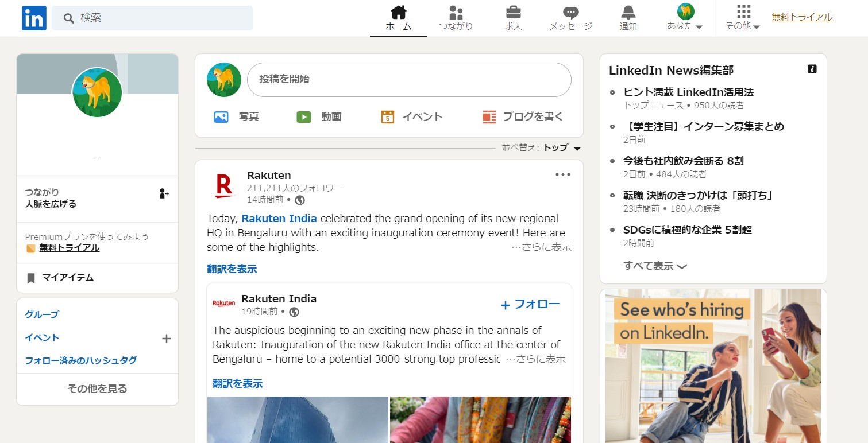The height and width of the screenshot is (443, 868).
Task: Expand その他を見る in sidebar
Action: (97, 388)
